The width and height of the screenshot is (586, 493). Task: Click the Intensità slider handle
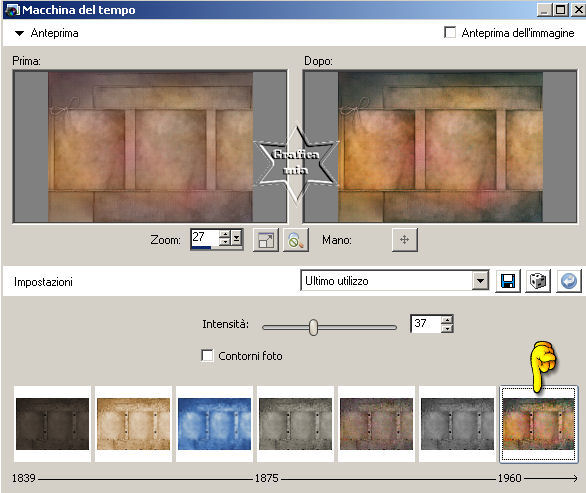pos(314,327)
